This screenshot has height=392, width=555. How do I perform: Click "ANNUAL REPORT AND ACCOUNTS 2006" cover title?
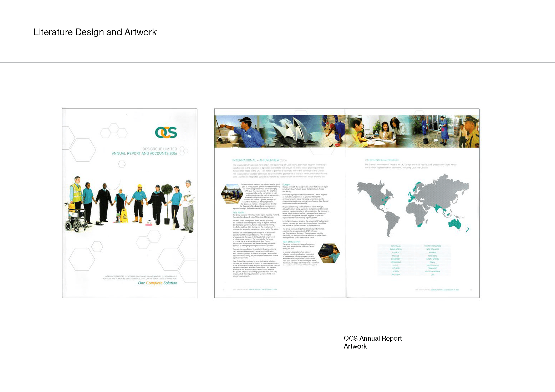coord(144,154)
